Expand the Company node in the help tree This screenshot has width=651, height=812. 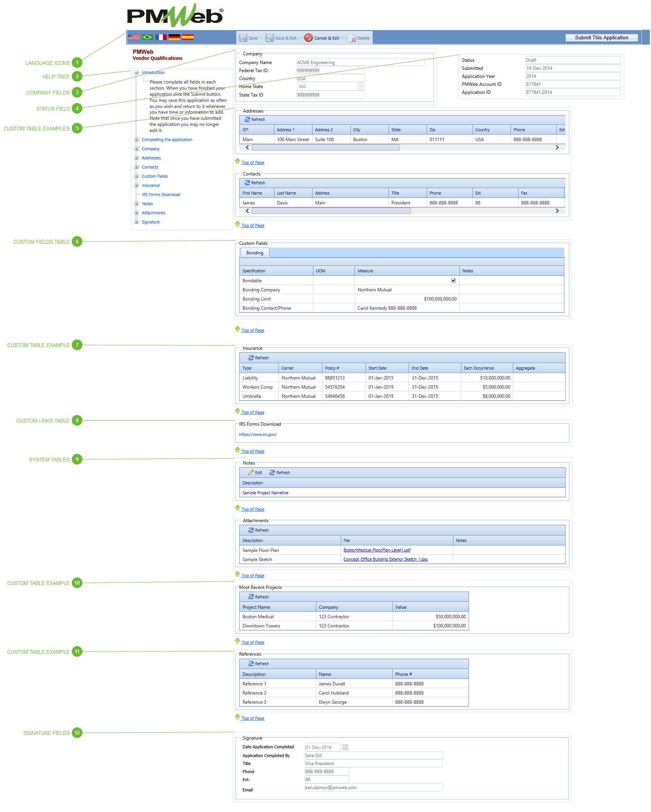(137, 149)
